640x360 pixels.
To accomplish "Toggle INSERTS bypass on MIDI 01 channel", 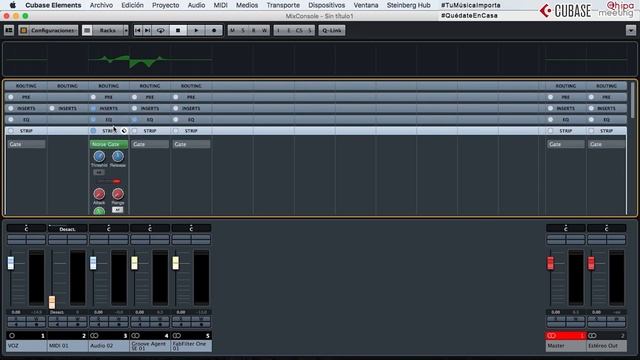I will click(x=52, y=109).
